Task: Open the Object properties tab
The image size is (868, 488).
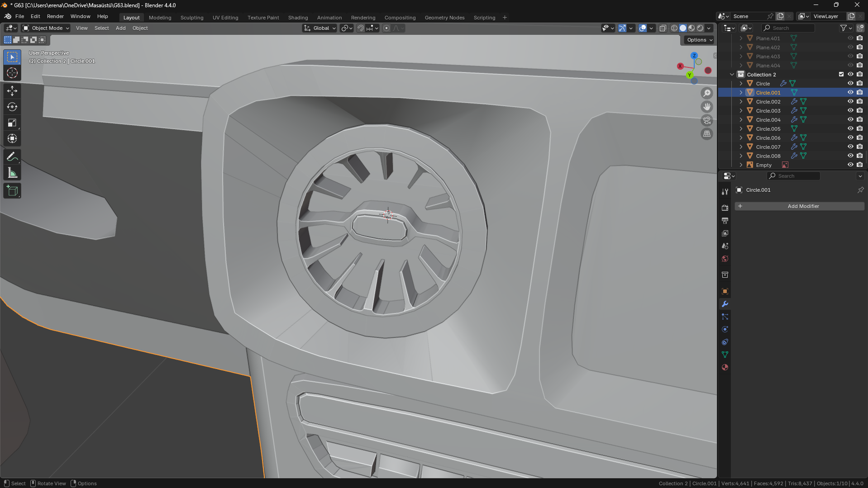Action: (x=725, y=291)
